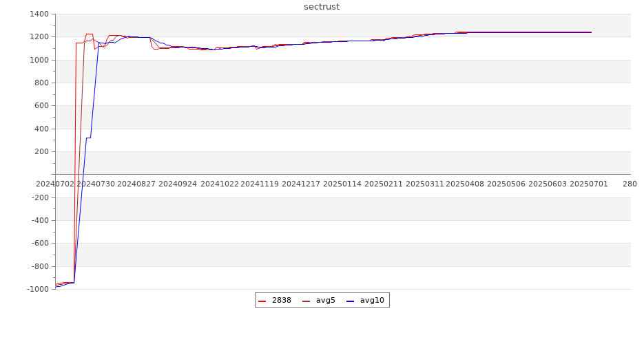Image resolution: width=644 pixels, height=344 pixels.
Task: Click the 20250114 date on the axis
Action: coord(342,184)
